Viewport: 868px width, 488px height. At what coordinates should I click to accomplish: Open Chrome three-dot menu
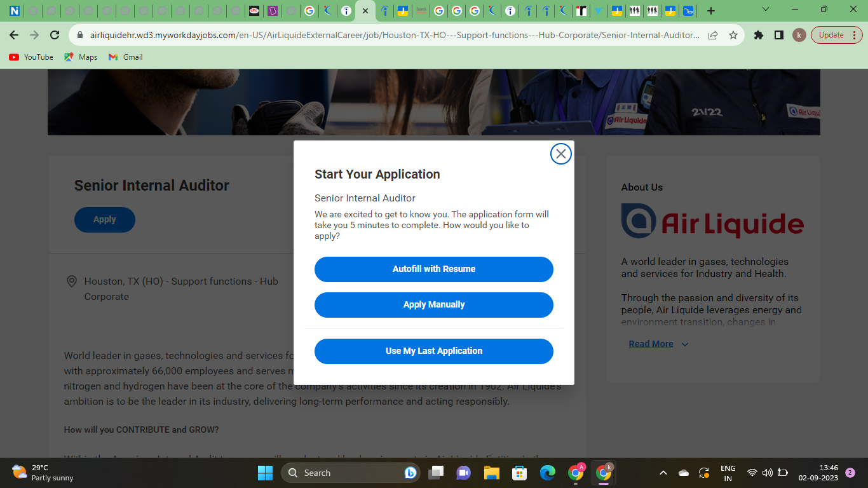(x=855, y=36)
